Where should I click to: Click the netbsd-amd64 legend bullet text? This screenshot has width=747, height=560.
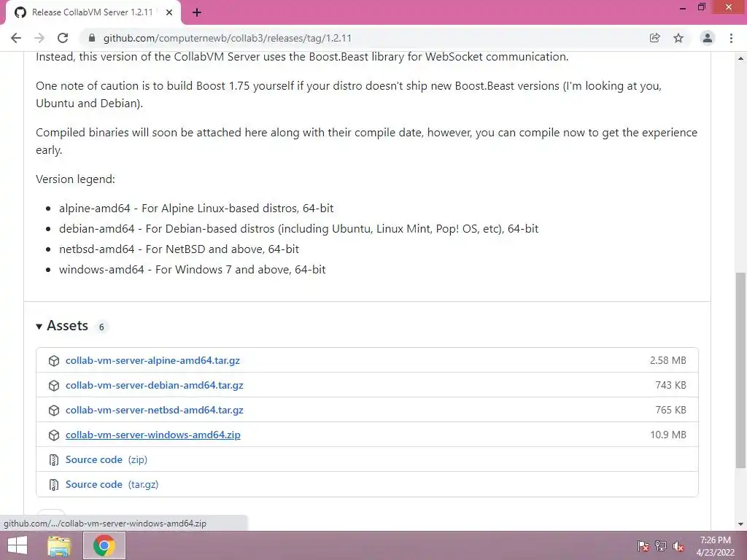[179, 249]
